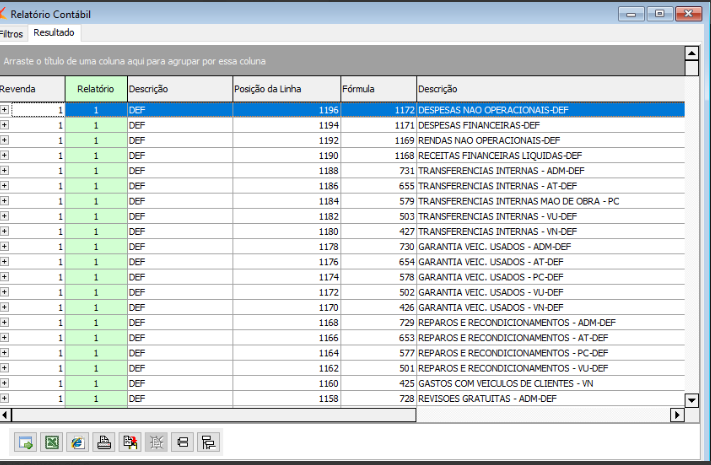Expand the REVISOES GRATUITAS - ADM-DEF row

coord(4,398)
